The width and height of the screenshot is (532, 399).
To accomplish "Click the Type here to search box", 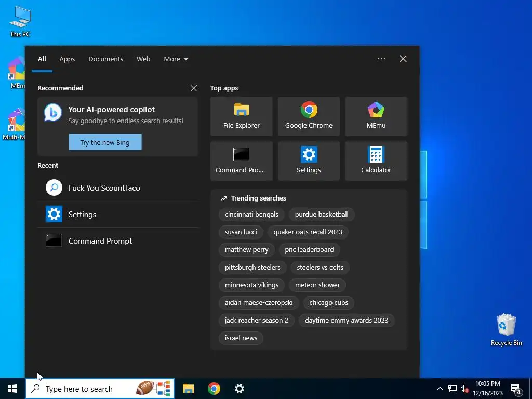I will tap(100, 389).
